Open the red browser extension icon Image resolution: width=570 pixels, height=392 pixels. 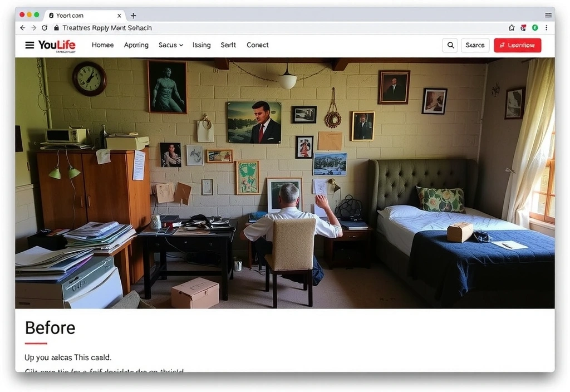click(x=523, y=28)
